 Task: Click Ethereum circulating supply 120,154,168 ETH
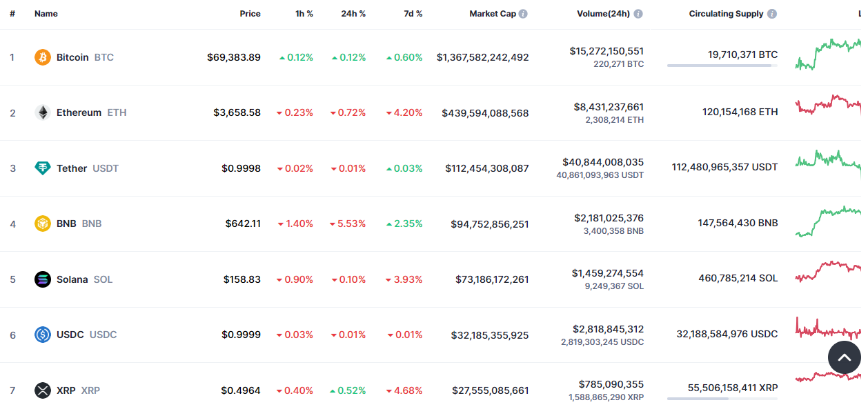coord(740,112)
